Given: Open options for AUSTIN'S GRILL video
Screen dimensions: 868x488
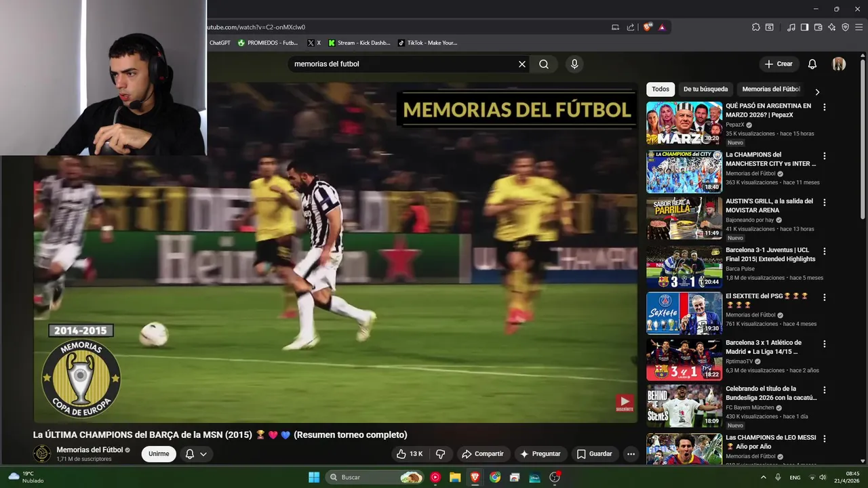Looking at the screenshot, I should tap(825, 202).
